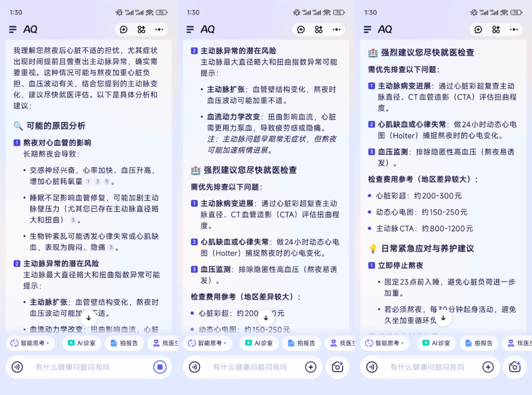The width and height of the screenshot is (532, 395).
Task: Start a new chat via the speech-bubble icon
Action: (x=124, y=30)
